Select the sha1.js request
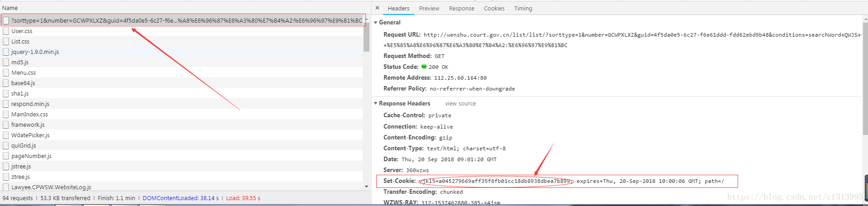The height and width of the screenshot is (206, 868). click(x=182, y=93)
